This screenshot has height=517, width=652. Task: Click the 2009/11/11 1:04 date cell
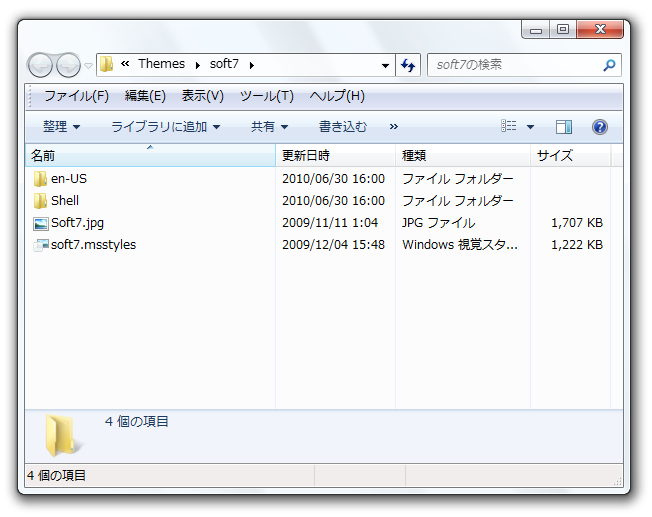click(x=330, y=223)
